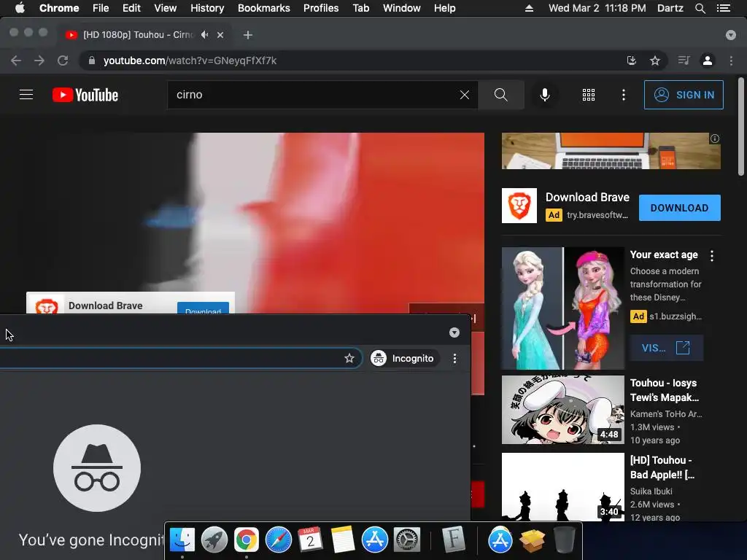747x560 pixels.
Task: Open Safari from the Dock
Action: (278, 540)
